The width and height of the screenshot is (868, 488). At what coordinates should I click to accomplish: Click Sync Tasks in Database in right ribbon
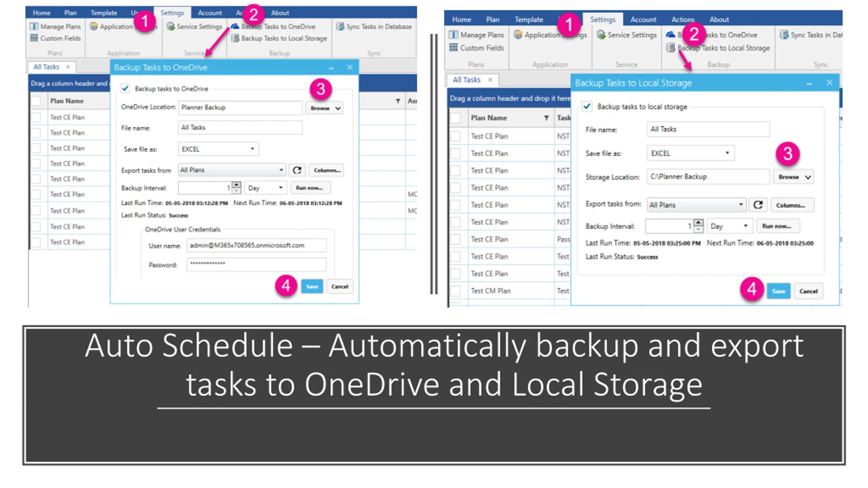(x=811, y=35)
